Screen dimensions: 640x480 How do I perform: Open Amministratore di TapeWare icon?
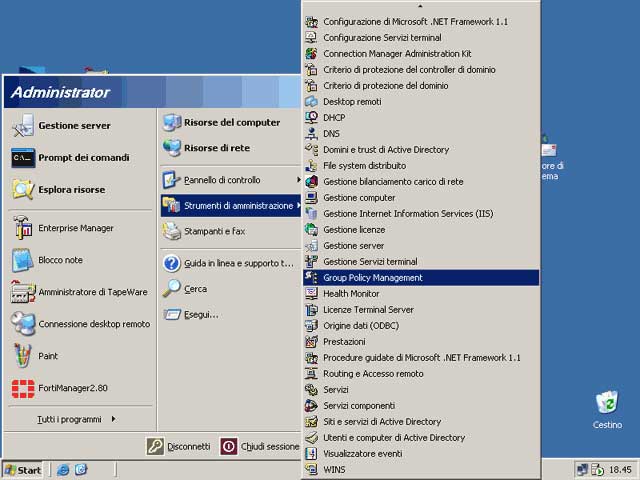23,292
